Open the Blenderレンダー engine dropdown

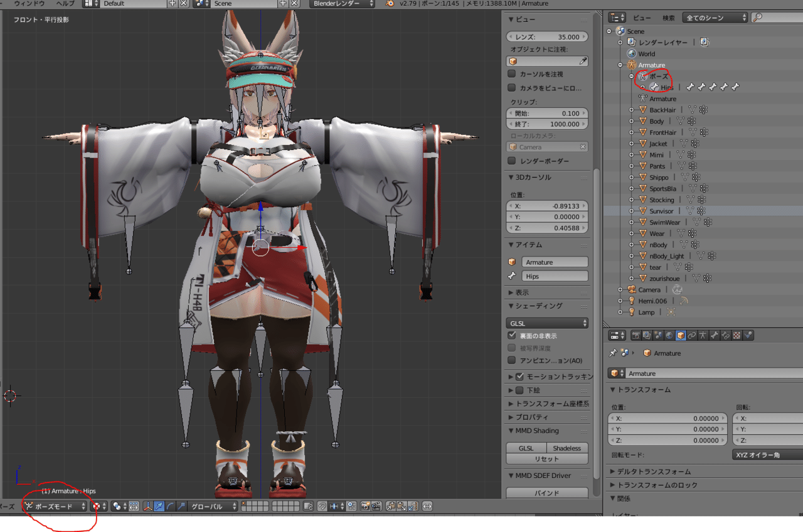coord(342,3)
